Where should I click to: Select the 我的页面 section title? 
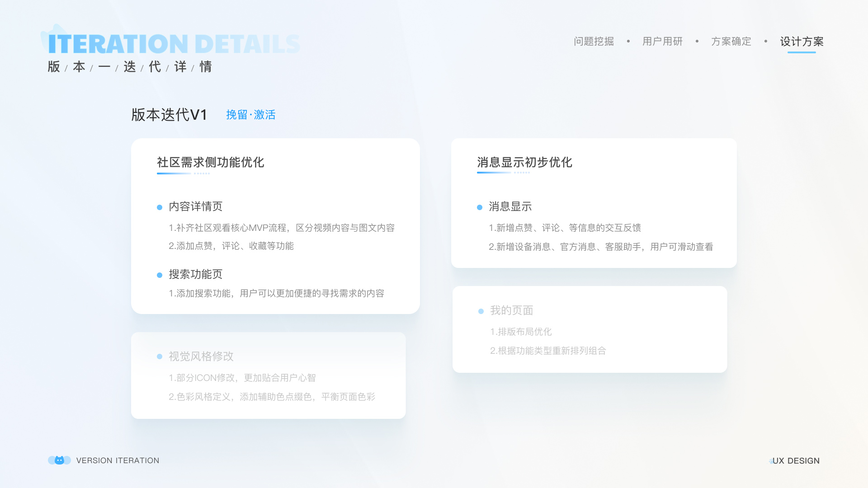(512, 310)
